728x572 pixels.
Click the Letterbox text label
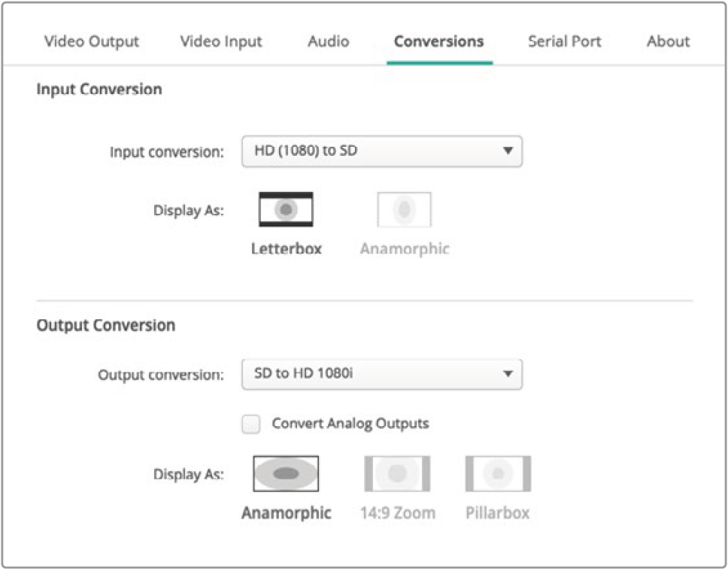tap(286, 249)
